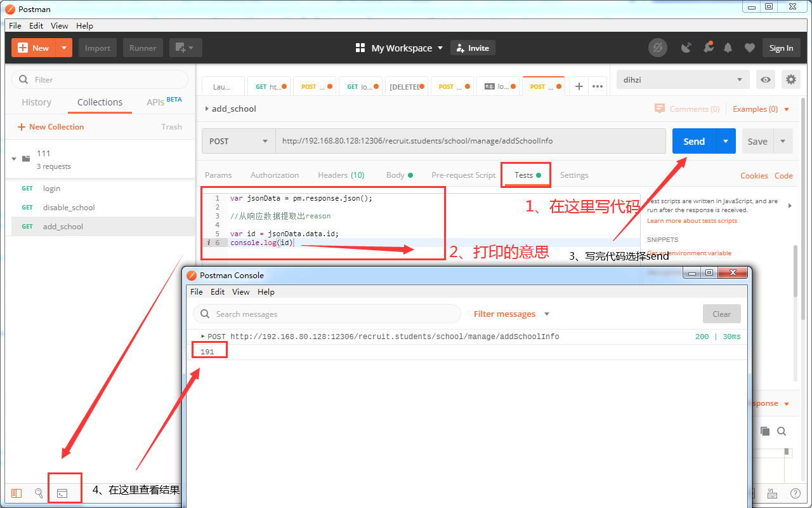Open Edit menu in Postman Console window
Viewport: 812px width, 508px height.
[x=218, y=291]
